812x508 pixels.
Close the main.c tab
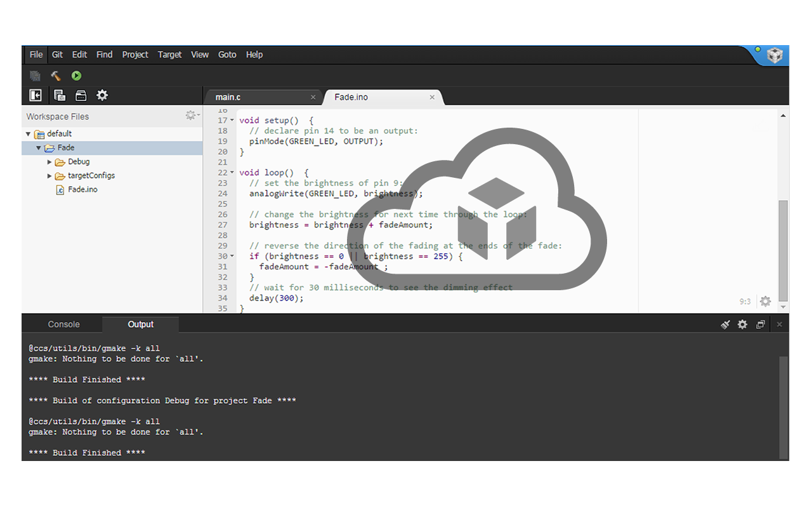tap(313, 97)
